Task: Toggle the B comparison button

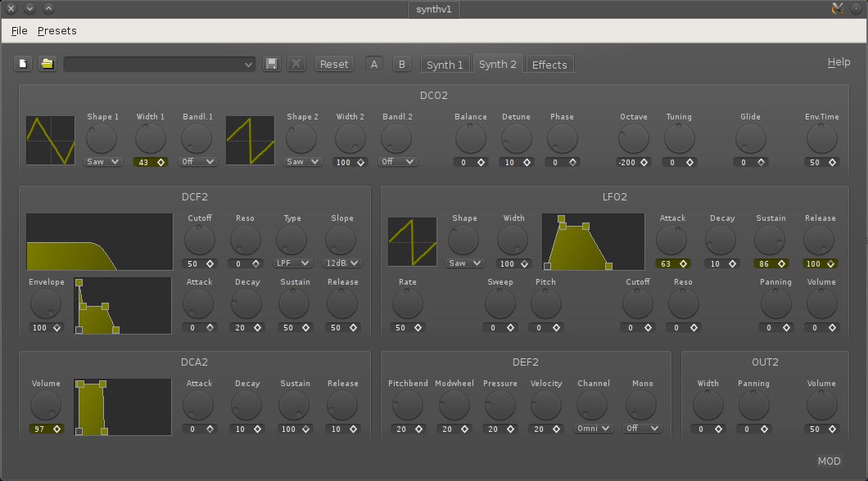Action: 401,64
